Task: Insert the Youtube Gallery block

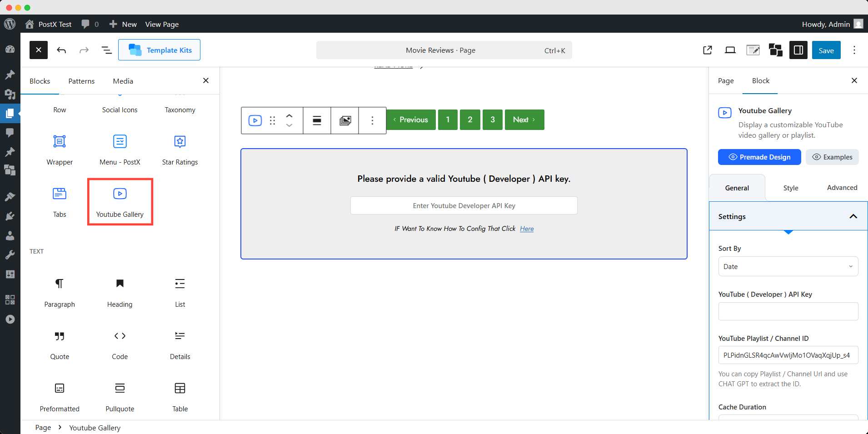Action: (x=120, y=201)
